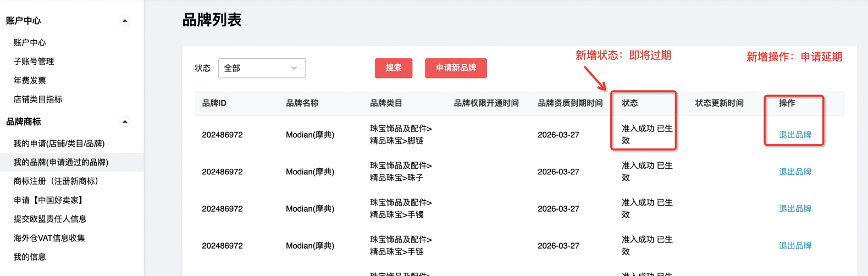Click the 申请新品牌 button
This screenshot has height=276, width=868.
click(x=456, y=68)
